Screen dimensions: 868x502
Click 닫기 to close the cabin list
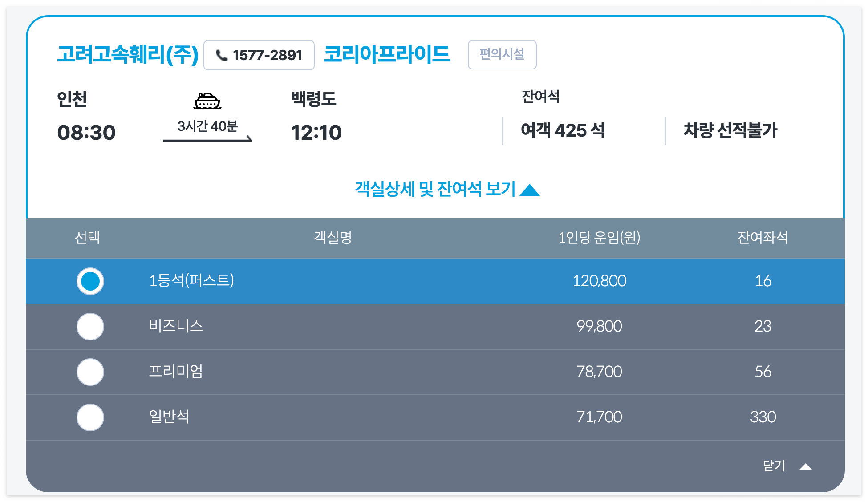(x=774, y=466)
